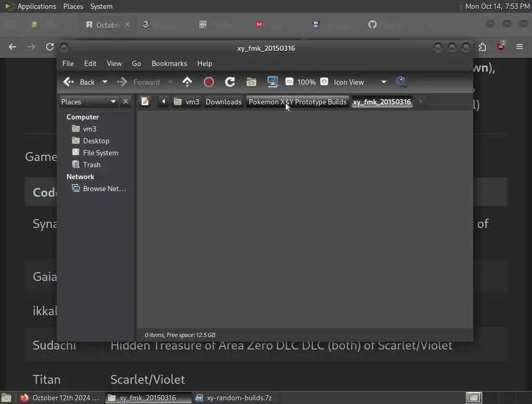Open the browser hamburger menu
This screenshot has width=532, height=404.
click(x=520, y=46)
